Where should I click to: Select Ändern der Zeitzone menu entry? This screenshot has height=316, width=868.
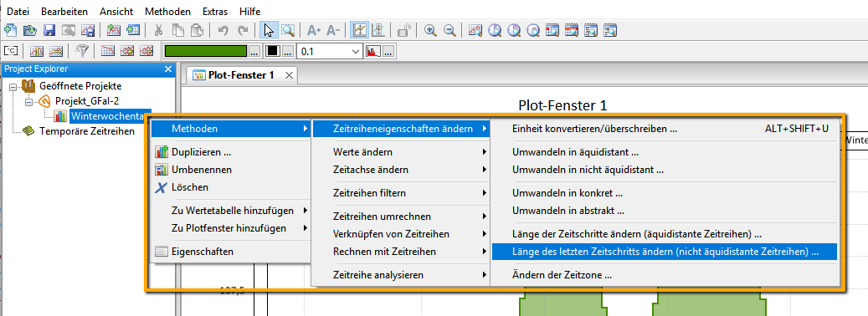[665, 274]
